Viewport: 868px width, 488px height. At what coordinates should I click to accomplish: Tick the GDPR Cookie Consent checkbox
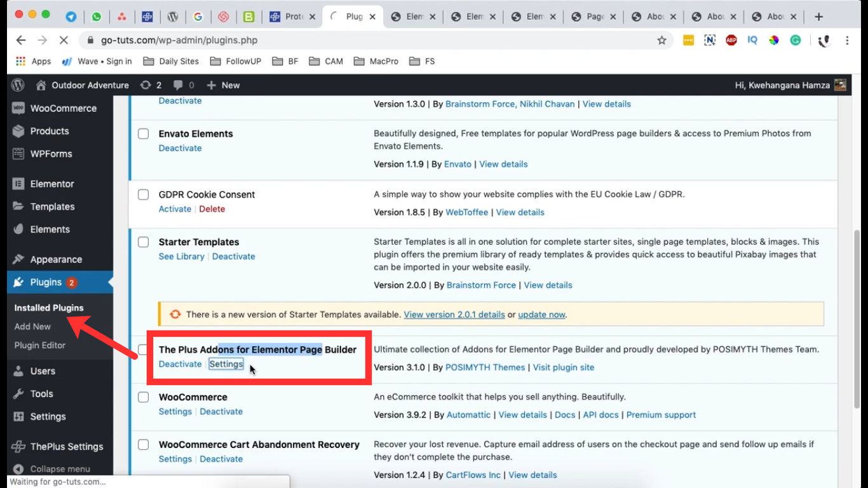144,194
